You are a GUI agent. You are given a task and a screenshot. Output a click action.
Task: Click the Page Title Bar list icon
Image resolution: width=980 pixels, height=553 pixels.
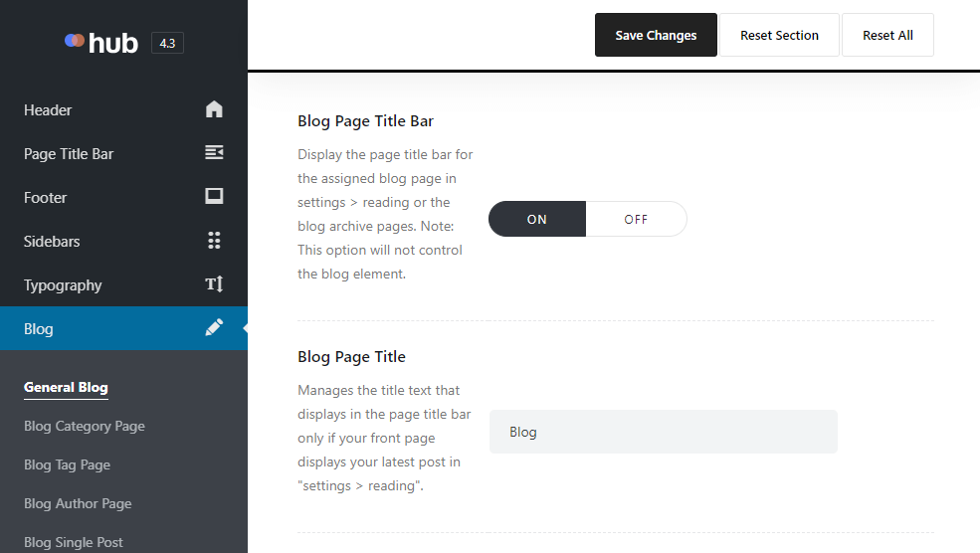tap(214, 152)
